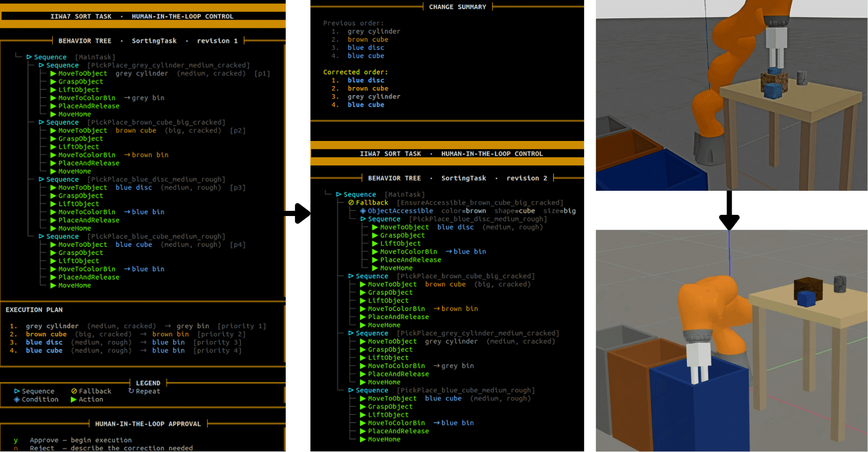Click the action icon beside MoveToColorBin → grey bin, revision 1
Image resolution: width=868 pixels, height=452 pixels.
[x=53, y=98]
